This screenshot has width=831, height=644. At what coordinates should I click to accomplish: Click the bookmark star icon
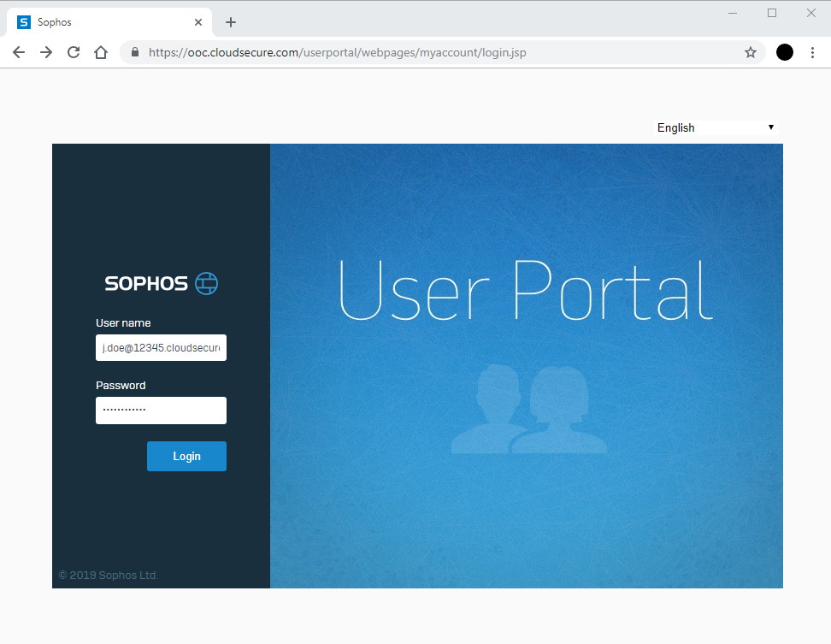click(751, 52)
